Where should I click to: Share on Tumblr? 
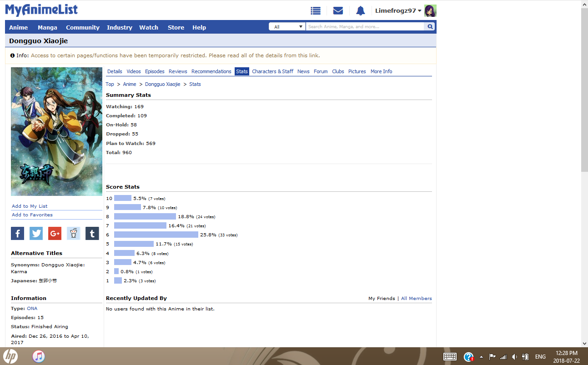pos(92,234)
